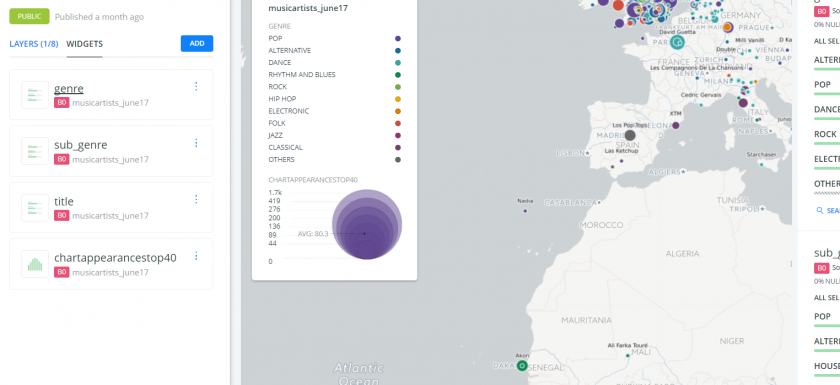Open the sub_genre widget
This screenshot has height=385, width=840.
80,145
